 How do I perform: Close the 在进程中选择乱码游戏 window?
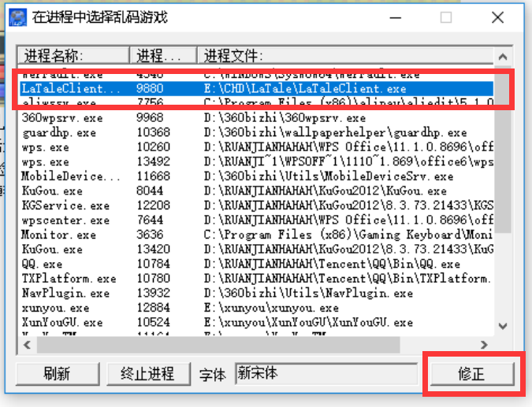[x=497, y=17]
